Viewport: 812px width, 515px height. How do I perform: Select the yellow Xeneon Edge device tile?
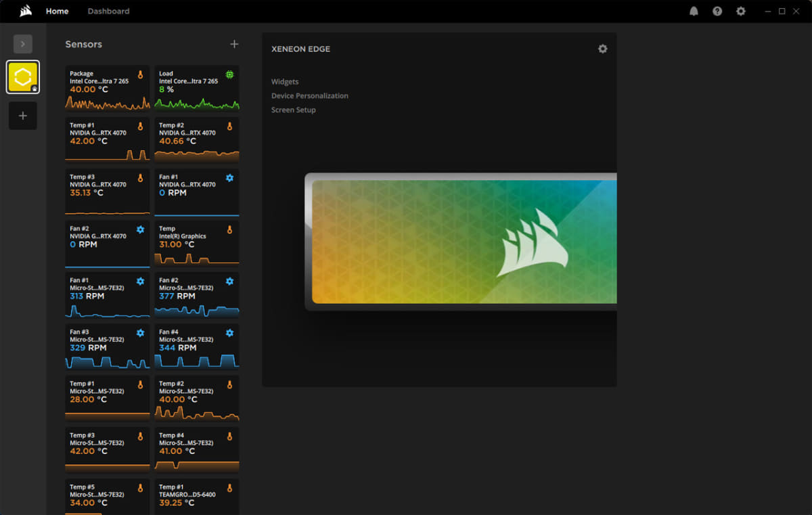[23, 77]
